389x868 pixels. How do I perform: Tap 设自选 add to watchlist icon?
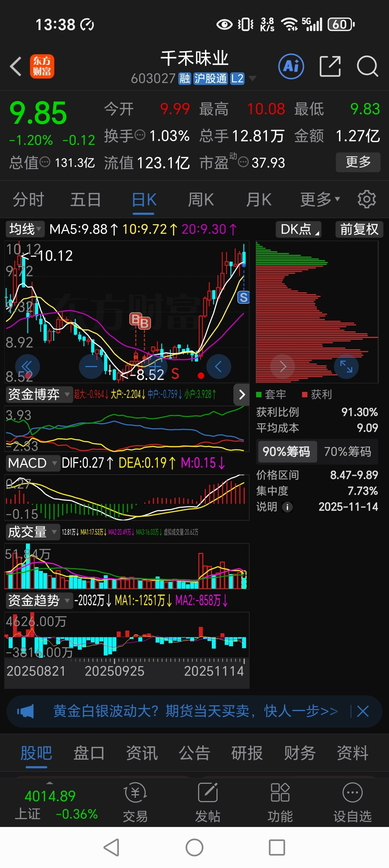353,803
